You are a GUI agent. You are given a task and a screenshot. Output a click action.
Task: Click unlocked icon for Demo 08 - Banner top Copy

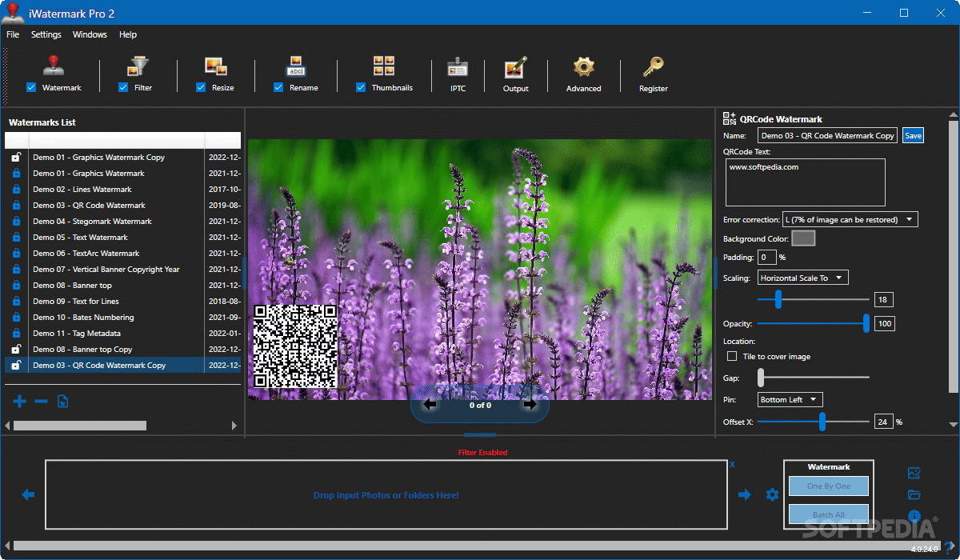[15, 349]
